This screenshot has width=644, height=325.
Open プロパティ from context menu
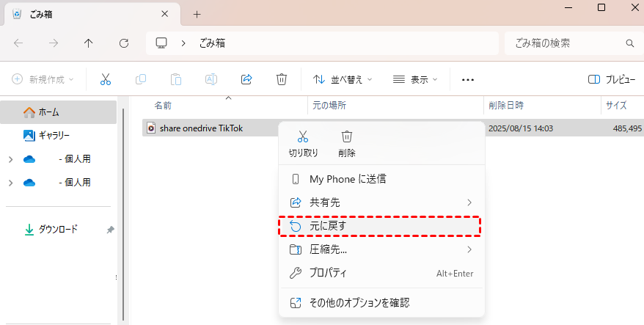pyautogui.click(x=381, y=273)
